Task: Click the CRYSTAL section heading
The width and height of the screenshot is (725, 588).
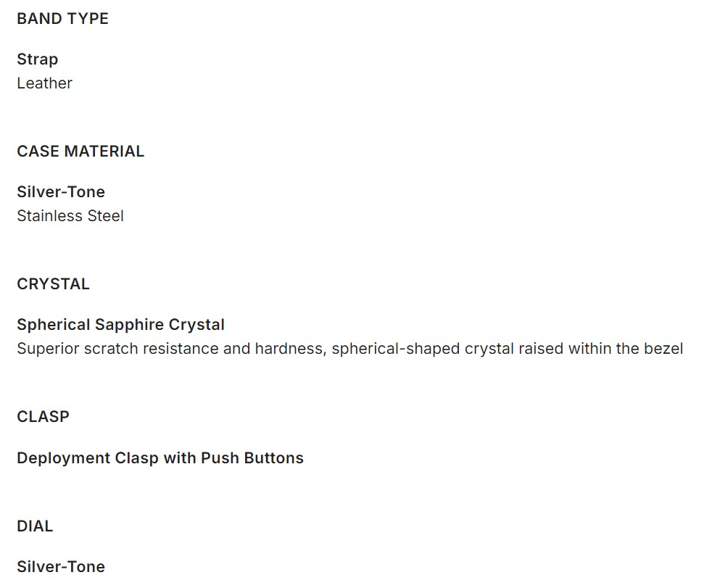Action: [53, 284]
